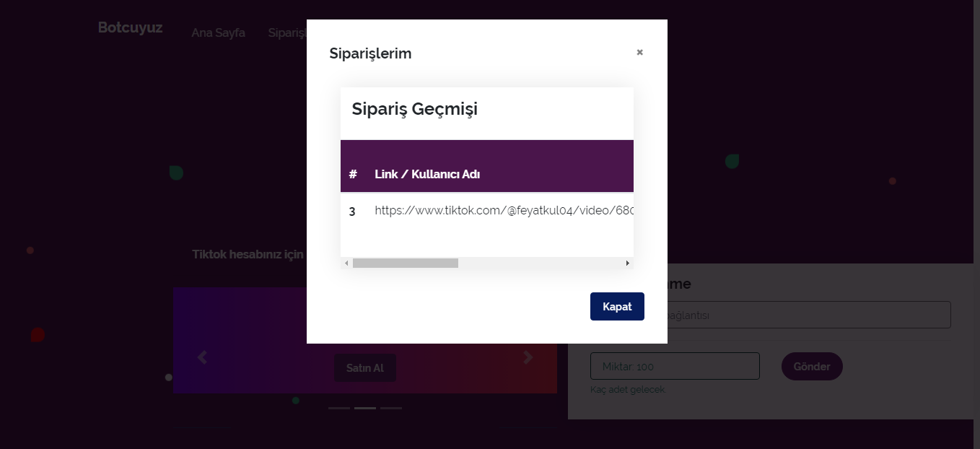Select the middle carousel indicator dash
980x449 pixels.
365,408
